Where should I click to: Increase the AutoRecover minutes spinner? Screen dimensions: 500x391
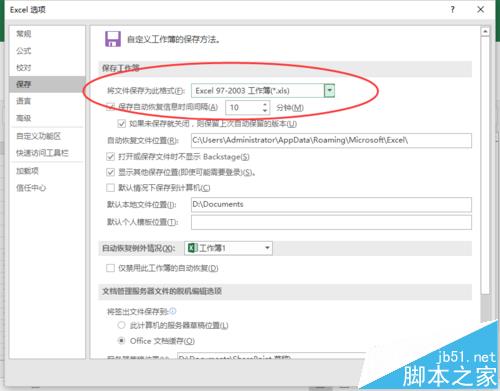(265, 104)
